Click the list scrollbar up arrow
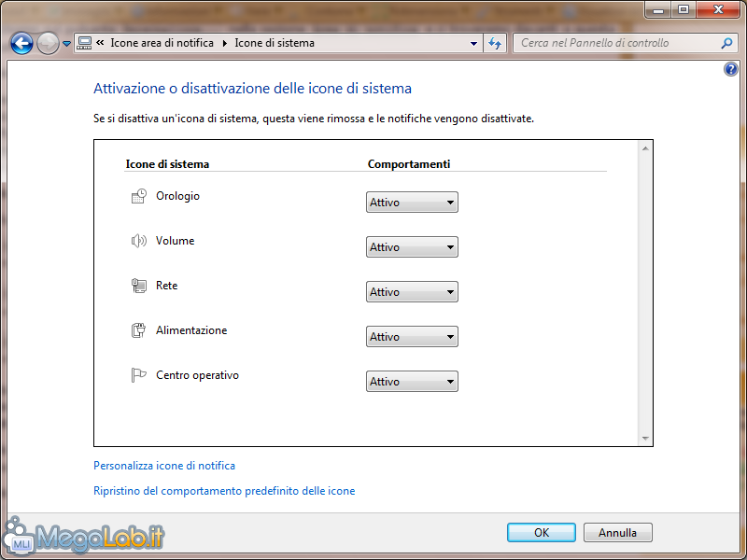This screenshot has height=560, width=747. 645,148
